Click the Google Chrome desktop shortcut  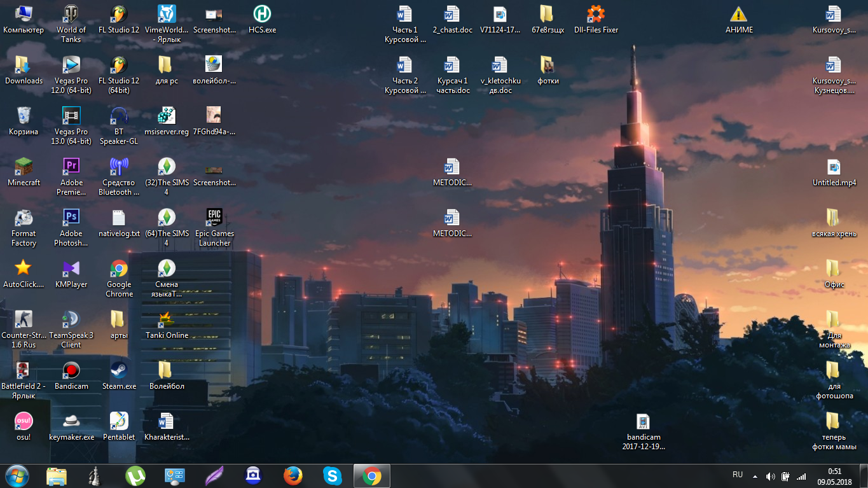pos(119,278)
